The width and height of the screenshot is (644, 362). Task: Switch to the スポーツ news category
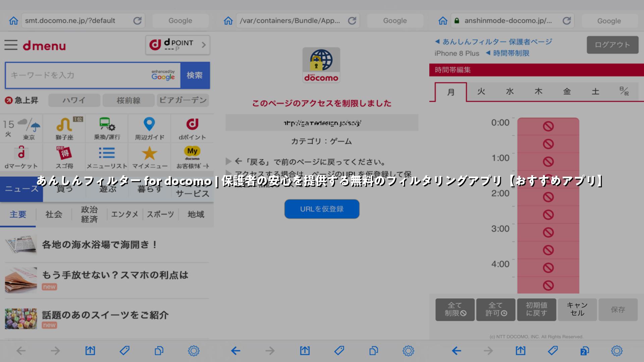point(160,215)
